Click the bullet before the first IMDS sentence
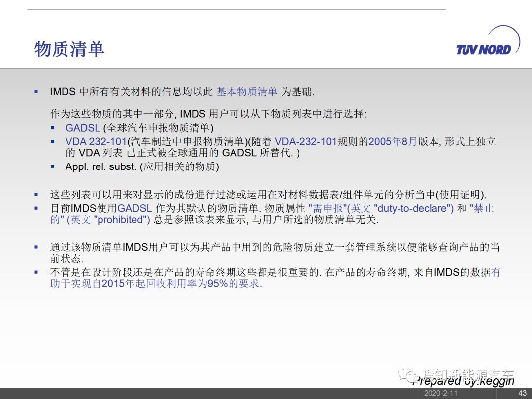The height and width of the screenshot is (399, 532). coord(36,92)
